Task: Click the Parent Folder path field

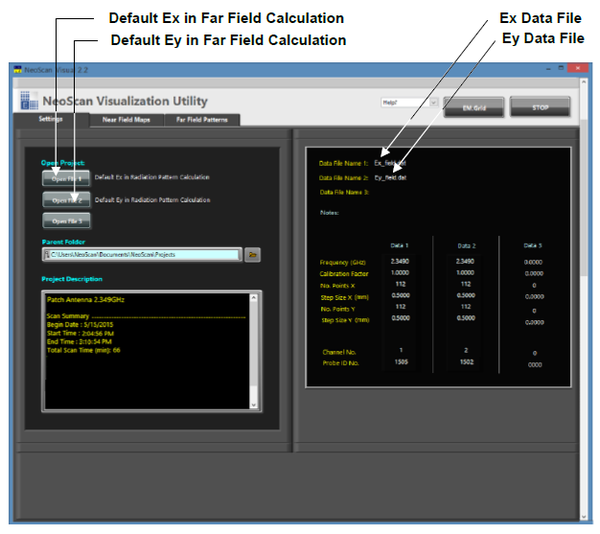Action: point(142,255)
